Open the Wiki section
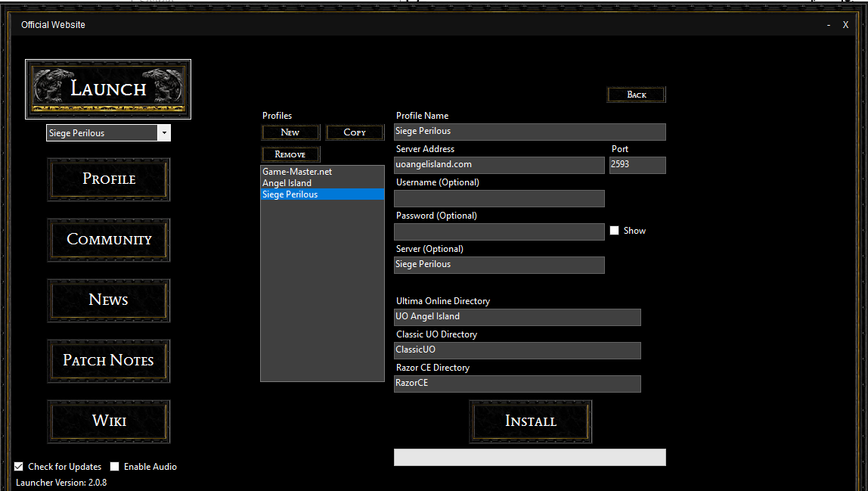This screenshot has width=868, height=491. (109, 421)
